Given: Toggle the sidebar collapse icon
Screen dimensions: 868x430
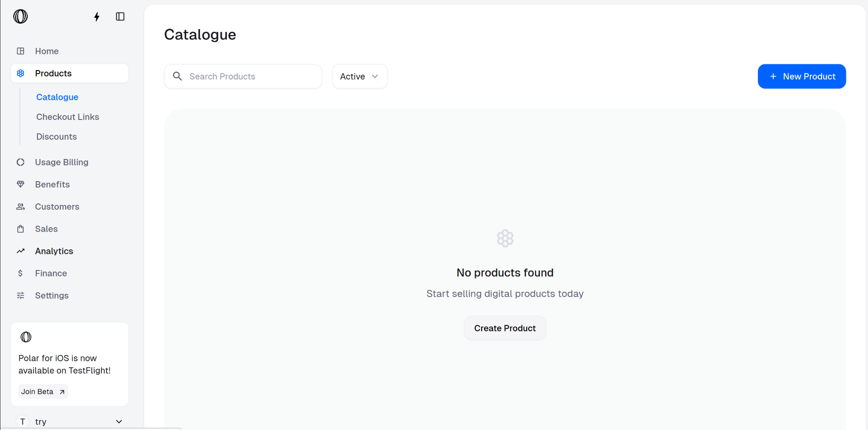Looking at the screenshot, I should point(120,17).
